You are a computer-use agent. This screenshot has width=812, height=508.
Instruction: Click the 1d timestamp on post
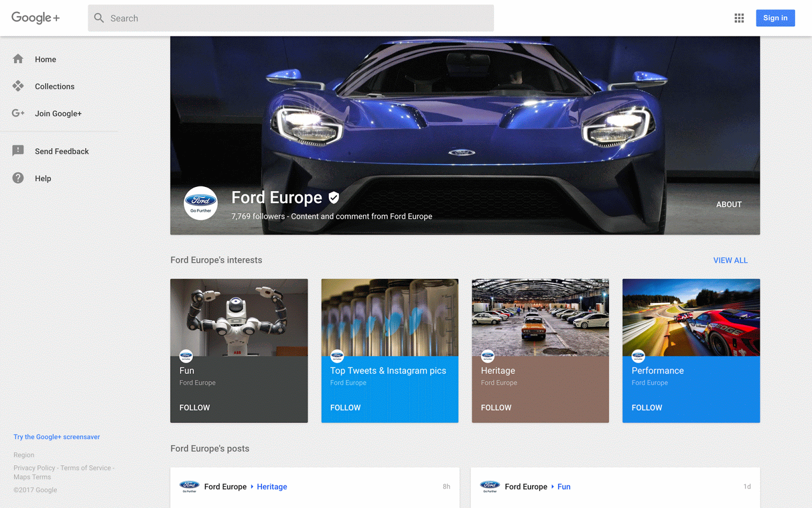click(x=747, y=487)
